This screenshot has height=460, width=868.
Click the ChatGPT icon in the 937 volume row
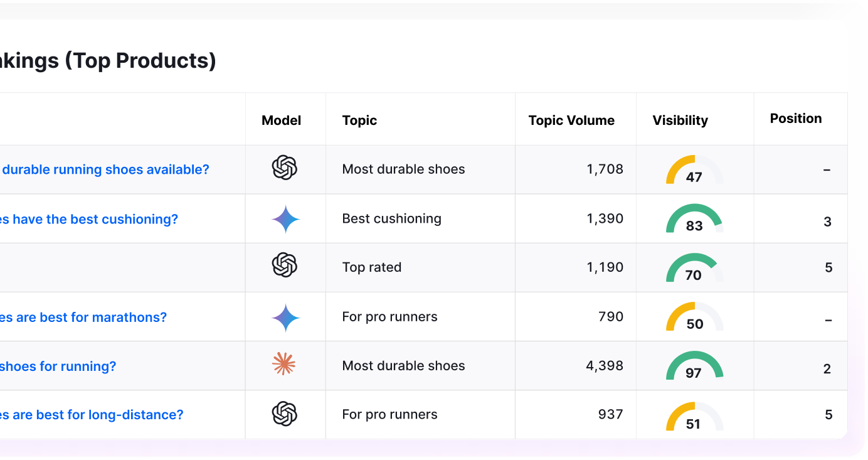pyautogui.click(x=284, y=414)
